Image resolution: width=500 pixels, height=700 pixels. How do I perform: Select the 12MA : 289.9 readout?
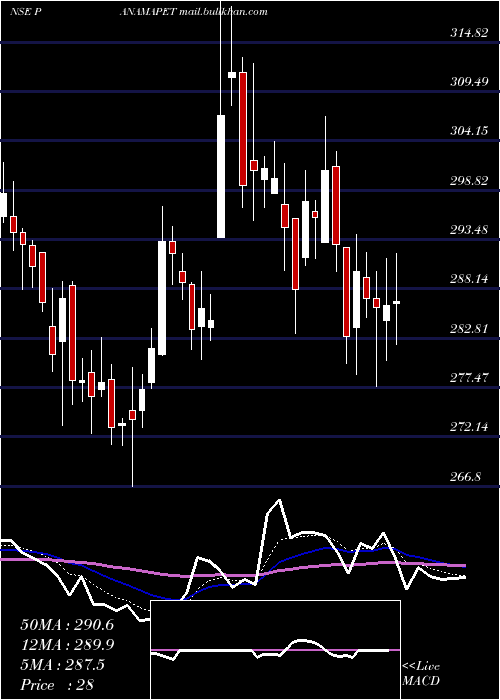coord(67,645)
